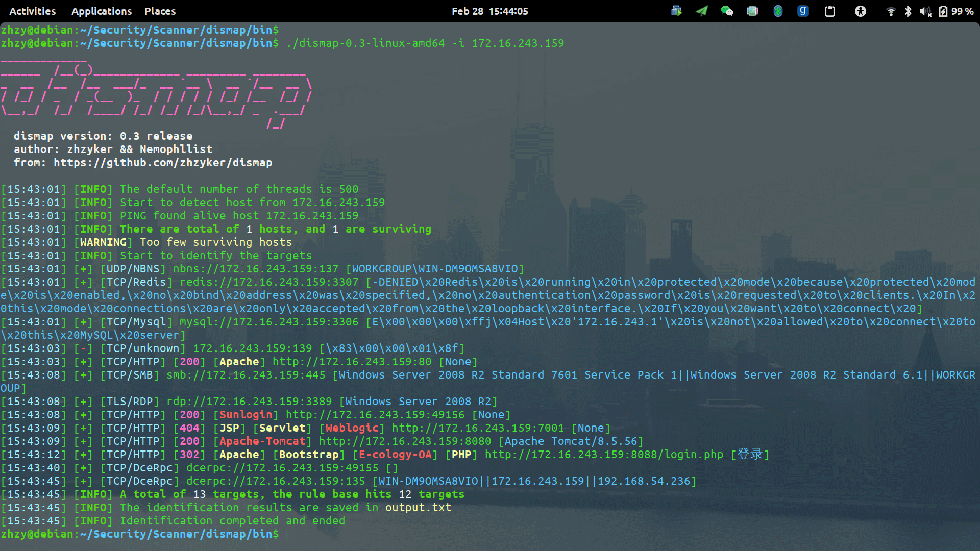Click the mysql://172.16.243.159:3306 address
The width and height of the screenshot is (980, 551).
pyautogui.click(x=269, y=321)
